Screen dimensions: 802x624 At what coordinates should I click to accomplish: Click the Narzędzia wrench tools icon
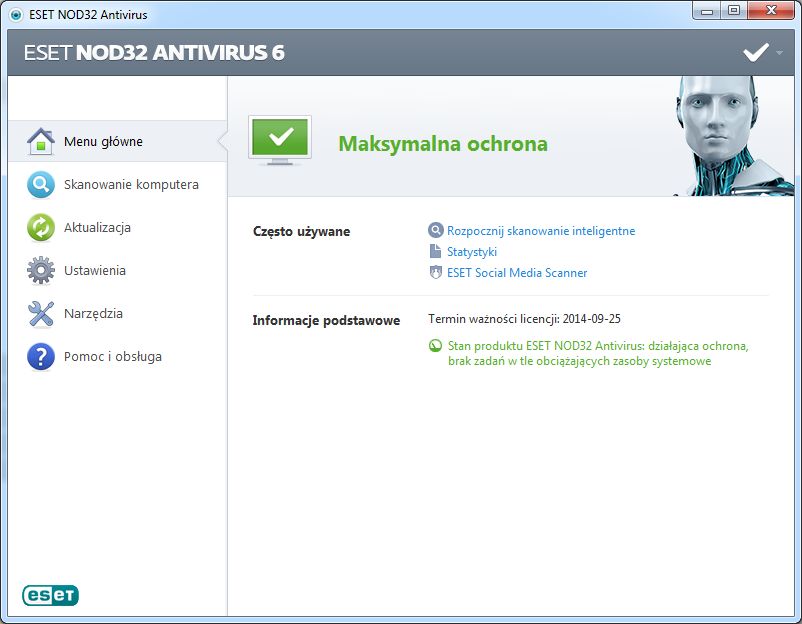(40, 313)
